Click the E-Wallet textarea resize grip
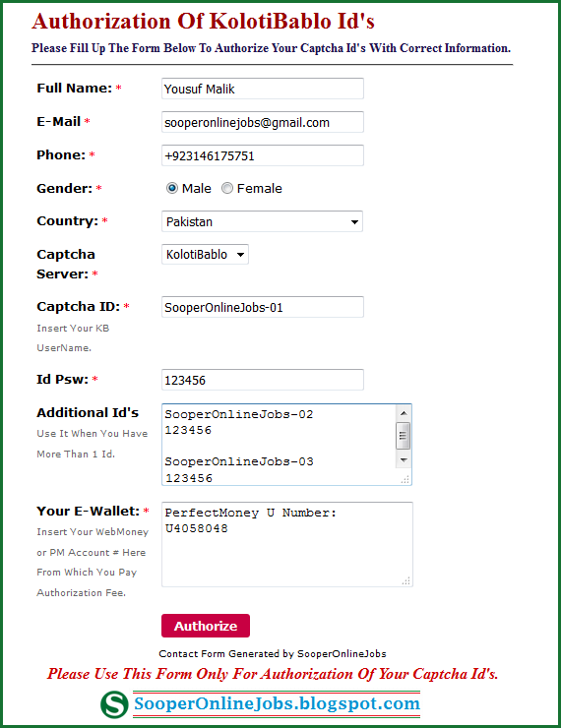 click(405, 580)
